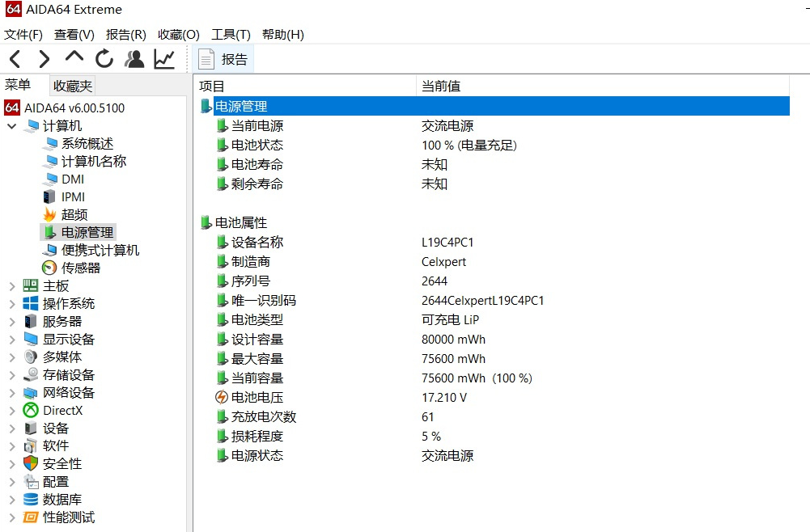
Task: Expand the DirectX tree node
Action: [x=12, y=410]
